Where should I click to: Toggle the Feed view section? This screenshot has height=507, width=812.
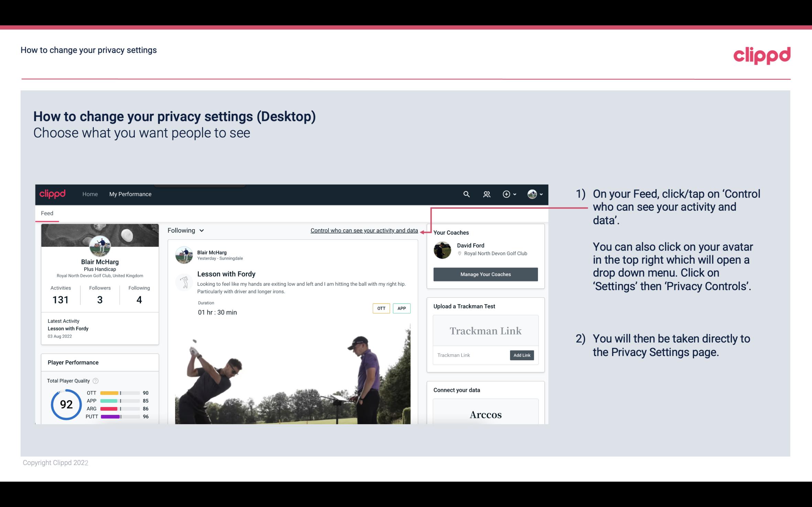click(47, 213)
